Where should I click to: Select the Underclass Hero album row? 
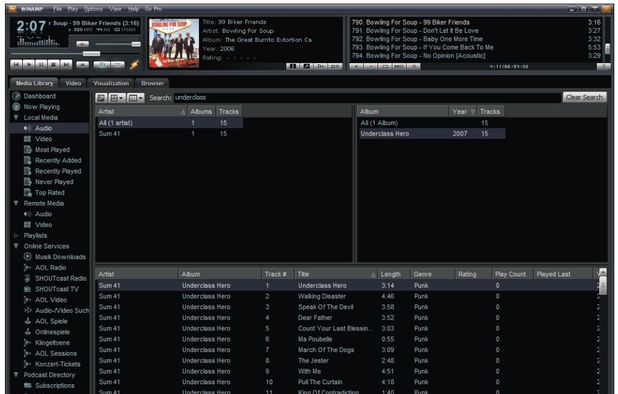[431, 134]
